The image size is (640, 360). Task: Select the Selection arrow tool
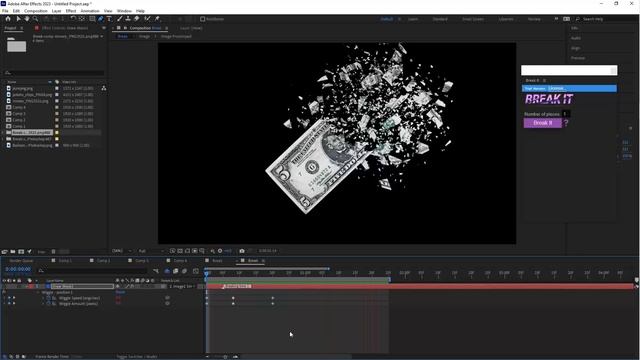[18, 19]
